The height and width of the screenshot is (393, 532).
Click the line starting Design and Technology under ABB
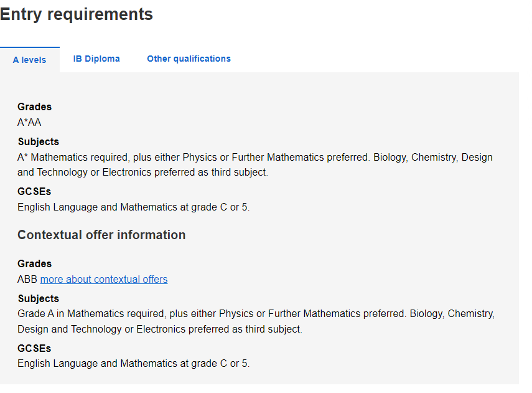tap(159, 329)
